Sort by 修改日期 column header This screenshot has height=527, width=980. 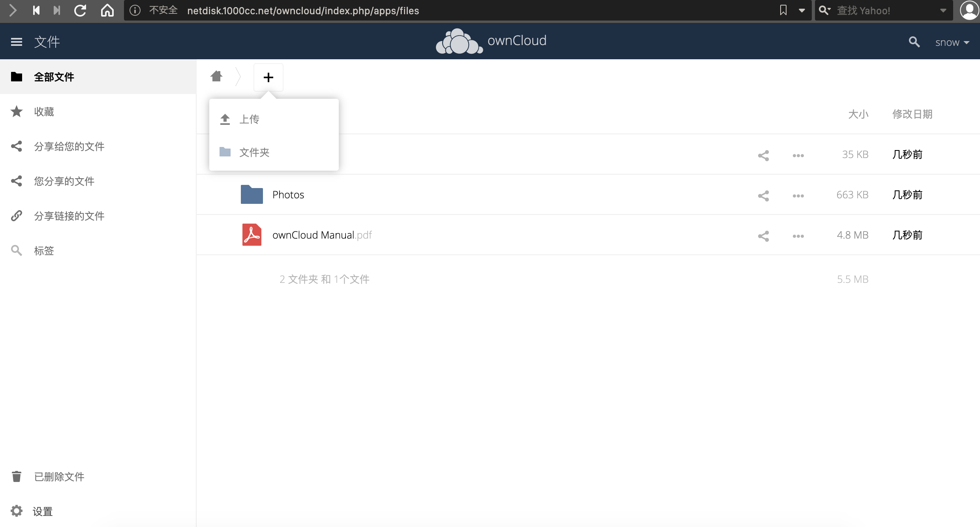coord(912,114)
